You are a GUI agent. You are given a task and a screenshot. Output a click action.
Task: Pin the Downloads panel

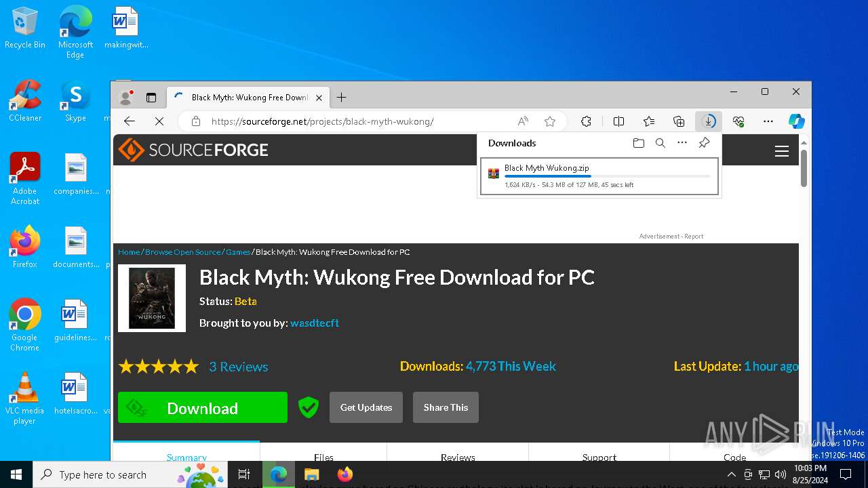[x=705, y=143]
